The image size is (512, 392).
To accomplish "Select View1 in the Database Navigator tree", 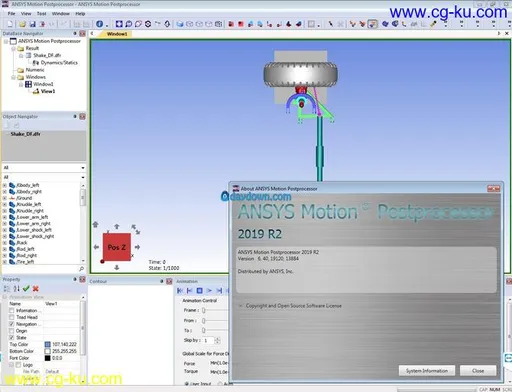I will [x=48, y=91].
